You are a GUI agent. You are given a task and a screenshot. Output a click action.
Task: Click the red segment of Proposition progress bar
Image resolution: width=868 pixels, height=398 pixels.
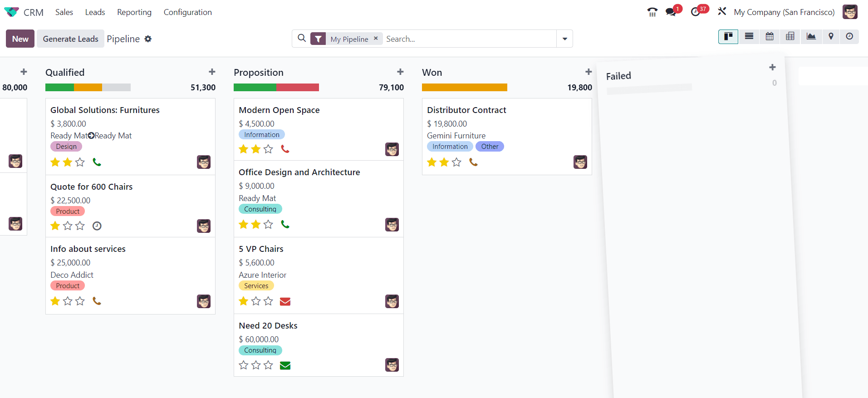point(298,87)
